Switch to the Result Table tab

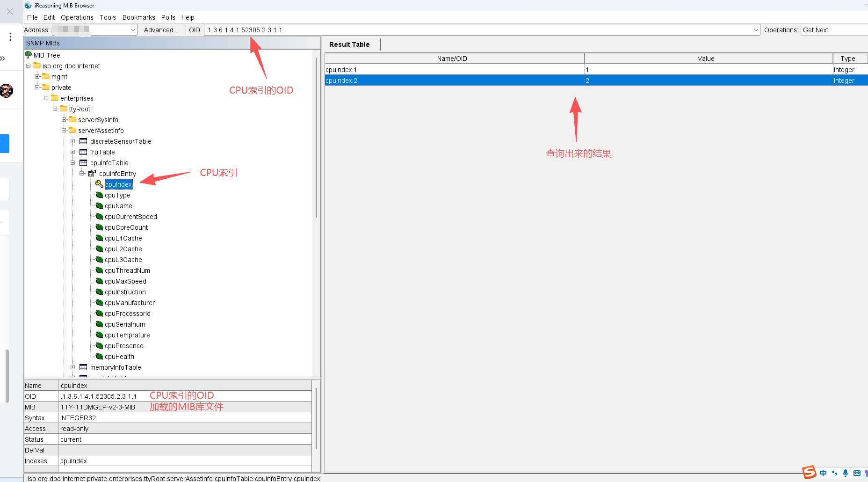[x=349, y=44]
